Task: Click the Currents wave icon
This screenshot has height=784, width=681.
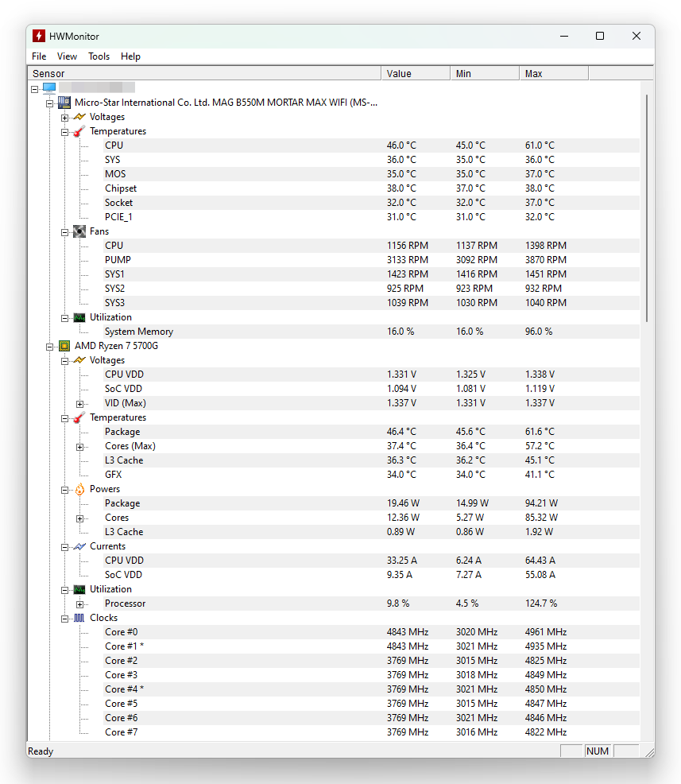Action: (x=79, y=546)
